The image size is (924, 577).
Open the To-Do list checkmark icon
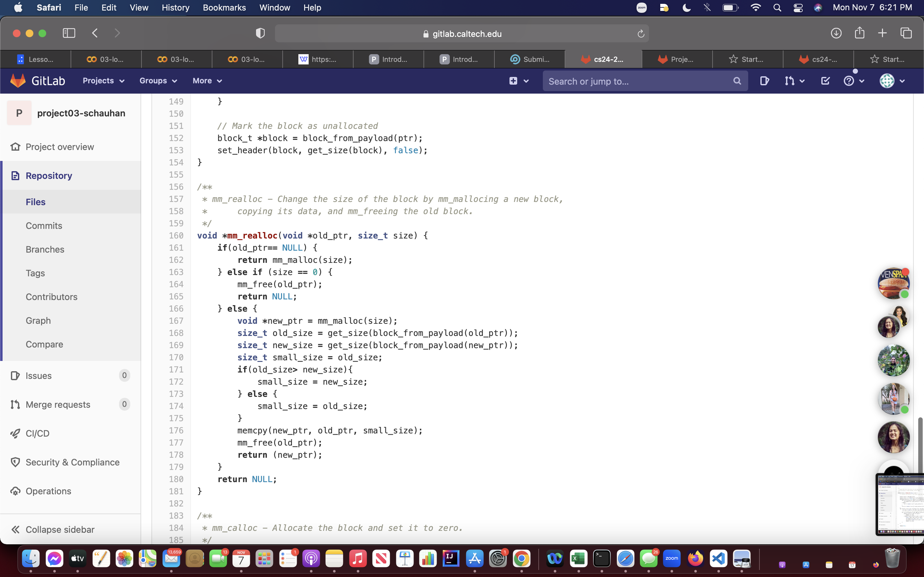coord(825,80)
